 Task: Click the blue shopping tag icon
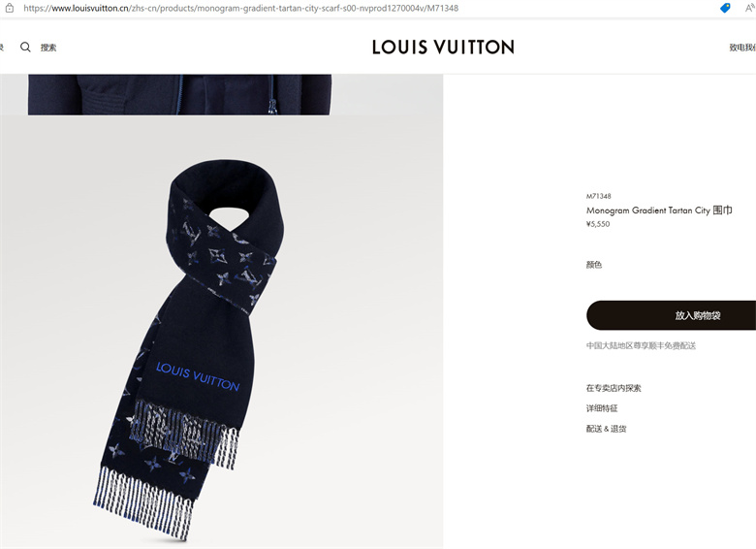[725, 8]
